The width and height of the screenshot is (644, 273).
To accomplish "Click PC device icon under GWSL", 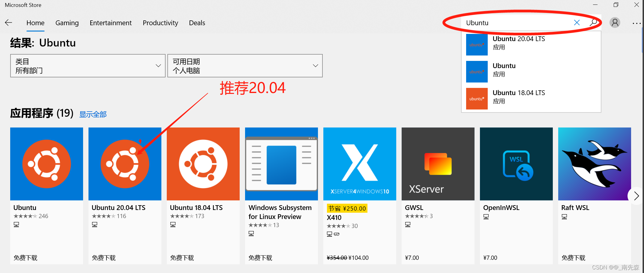I will click(x=408, y=224).
